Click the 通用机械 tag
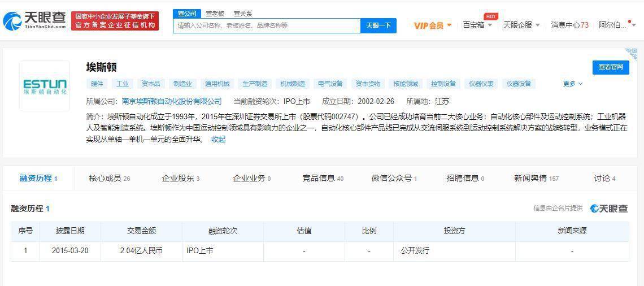644x286 pixels. [x=217, y=84]
